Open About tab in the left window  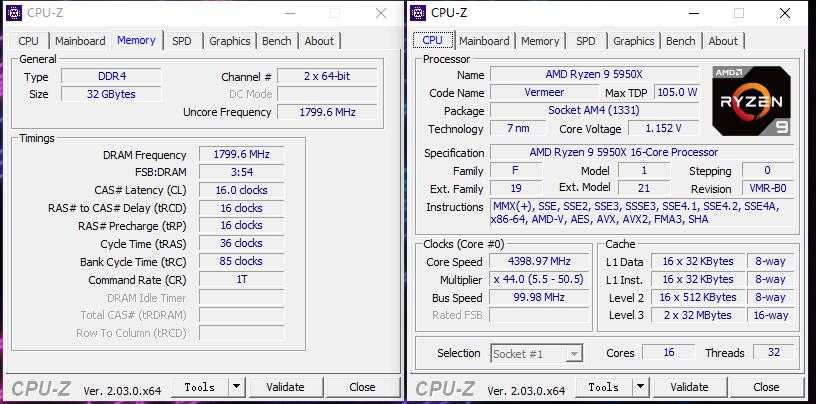coord(319,41)
